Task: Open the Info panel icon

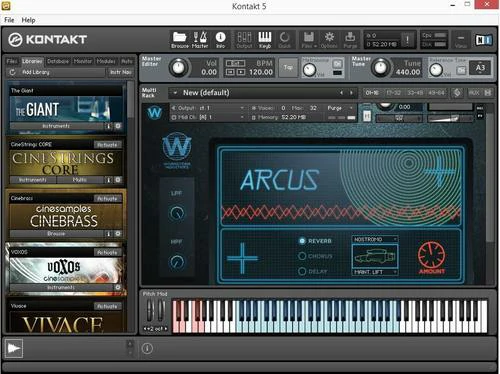Action: click(220, 40)
